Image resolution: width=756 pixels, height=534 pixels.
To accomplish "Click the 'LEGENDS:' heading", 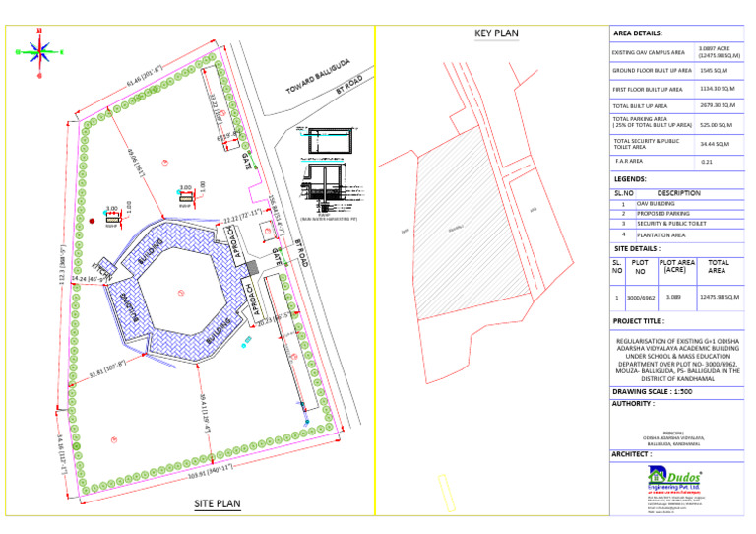I will click(x=630, y=179).
